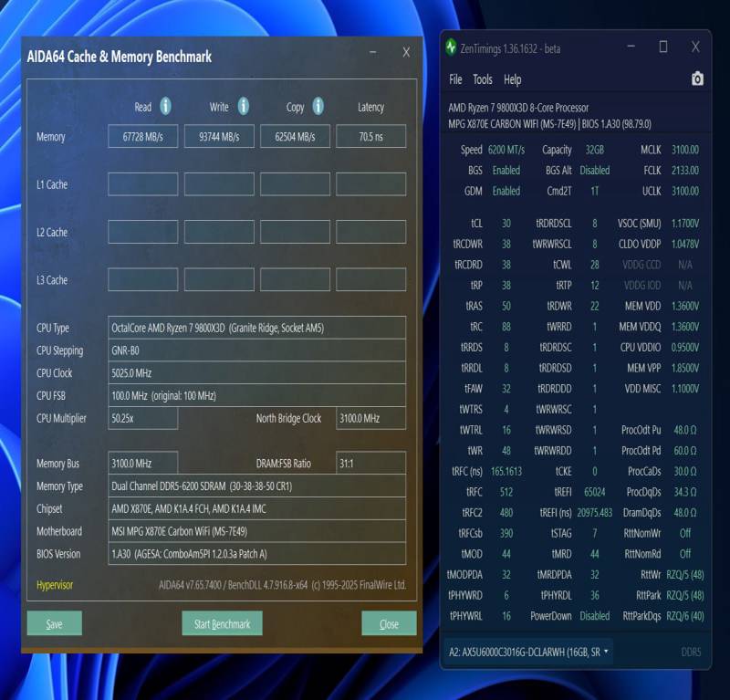The image size is (730, 700).
Task: Minimize the ZenTimings window
Action: click(631, 47)
